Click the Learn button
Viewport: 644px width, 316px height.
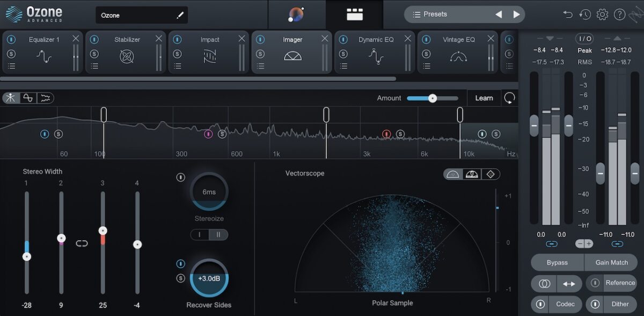(484, 98)
